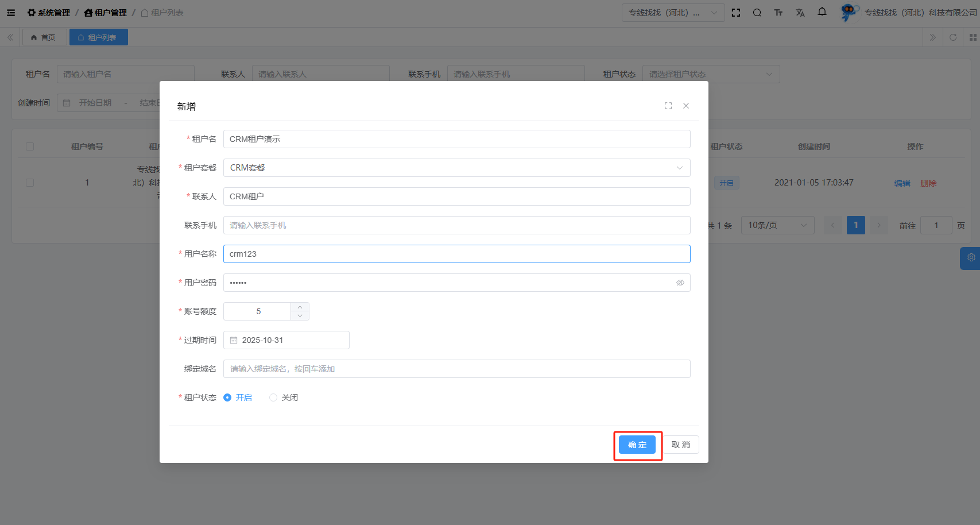The height and width of the screenshot is (525, 980).
Task: Expand the 租户套餐 dropdown
Action: pos(456,168)
